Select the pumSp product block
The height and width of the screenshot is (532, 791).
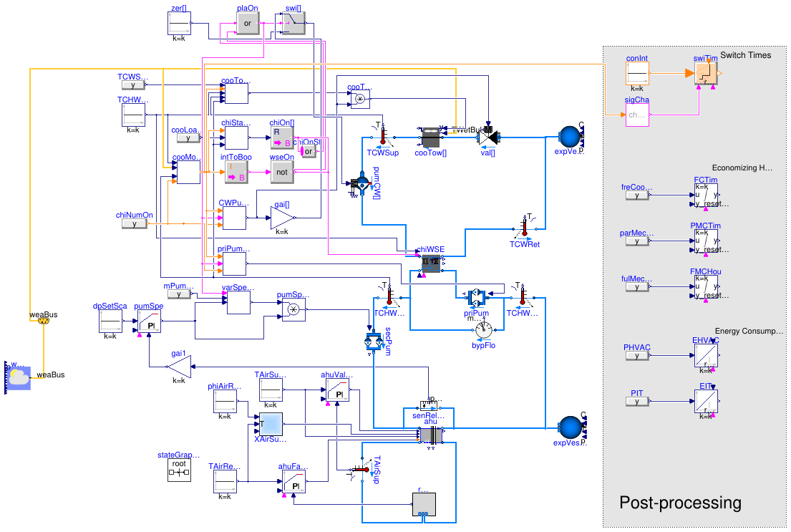pos(293,309)
